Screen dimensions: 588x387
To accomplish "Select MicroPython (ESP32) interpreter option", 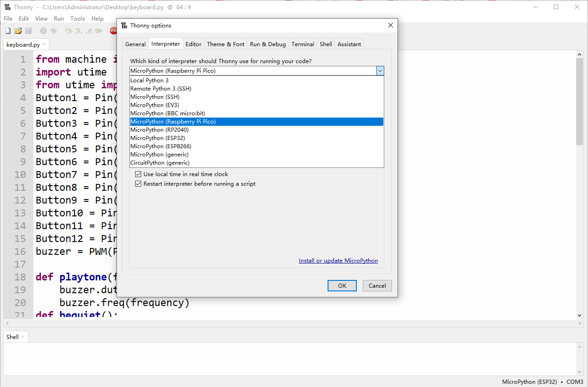I will [257, 138].
